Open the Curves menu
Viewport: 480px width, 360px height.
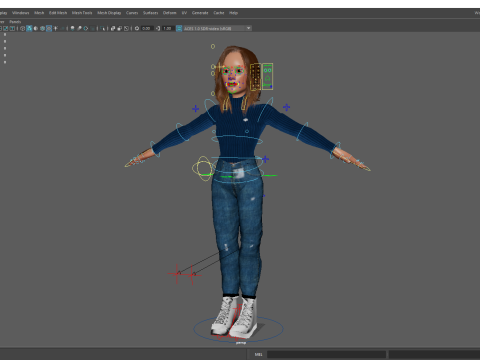[132, 13]
